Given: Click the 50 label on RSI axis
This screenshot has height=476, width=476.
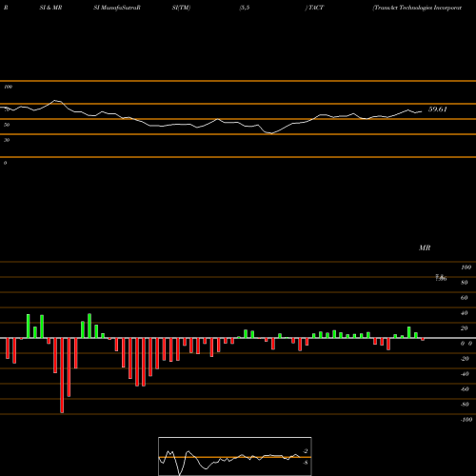Looking at the screenshot, I should (x=7, y=125).
